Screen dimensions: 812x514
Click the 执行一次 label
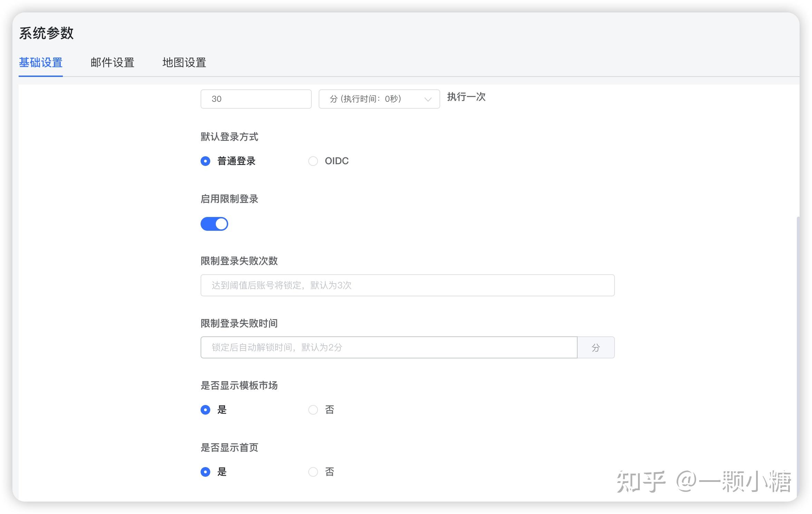[x=465, y=98]
